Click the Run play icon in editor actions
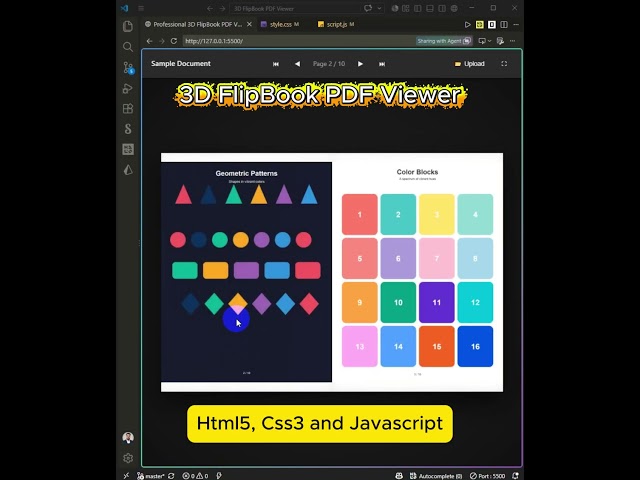Image resolution: width=640 pixels, height=480 pixels. tap(468, 24)
